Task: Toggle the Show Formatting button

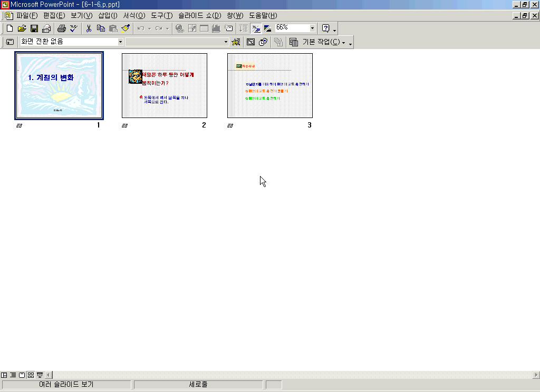Action: 256,28
